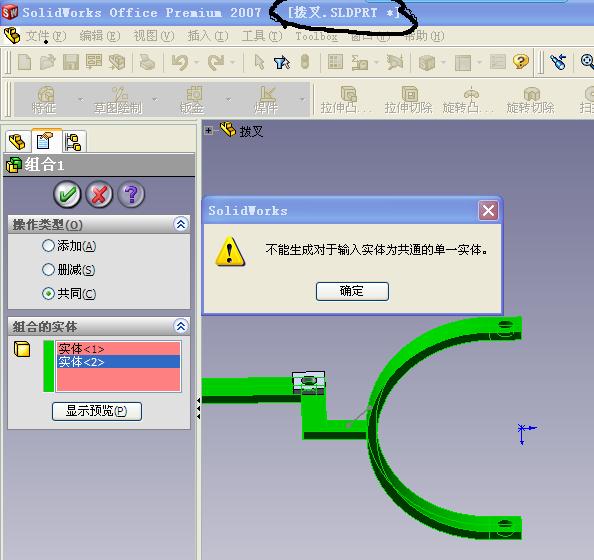Image resolution: width=594 pixels, height=560 pixels.
Task: Click the New document icon
Action: [x=25, y=62]
